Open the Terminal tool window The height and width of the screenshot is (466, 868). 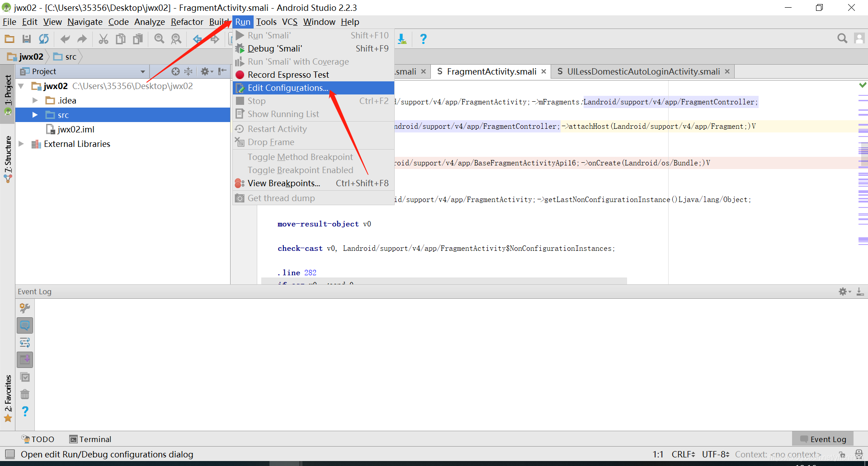click(x=90, y=439)
